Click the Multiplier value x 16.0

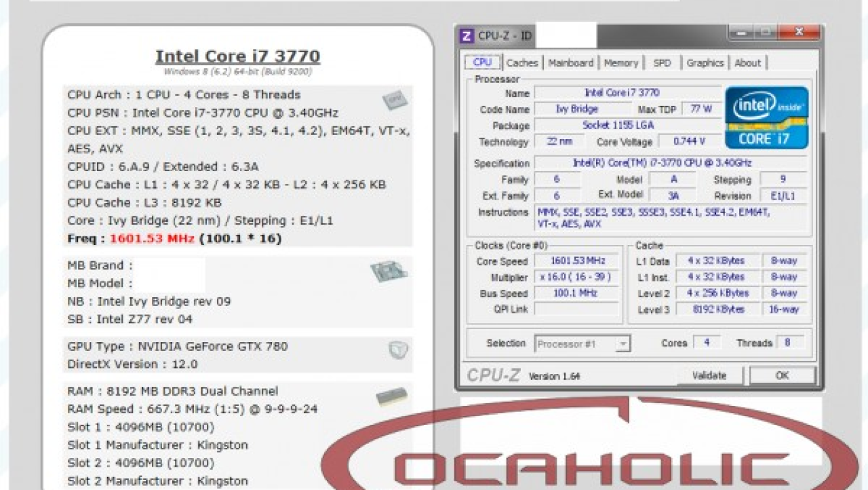coord(576,278)
